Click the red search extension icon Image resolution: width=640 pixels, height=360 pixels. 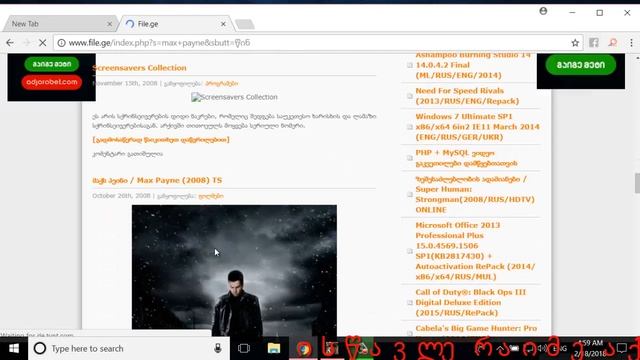613,42
